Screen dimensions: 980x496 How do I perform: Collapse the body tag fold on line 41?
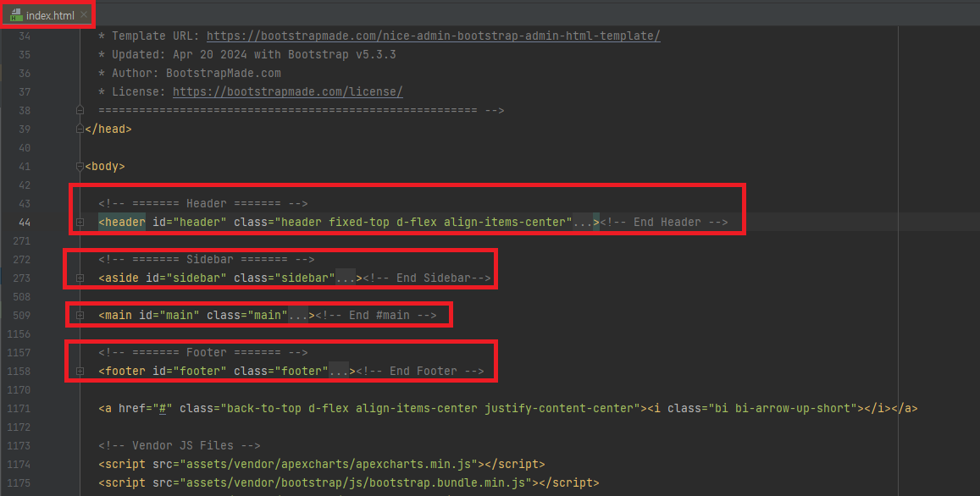[x=80, y=166]
